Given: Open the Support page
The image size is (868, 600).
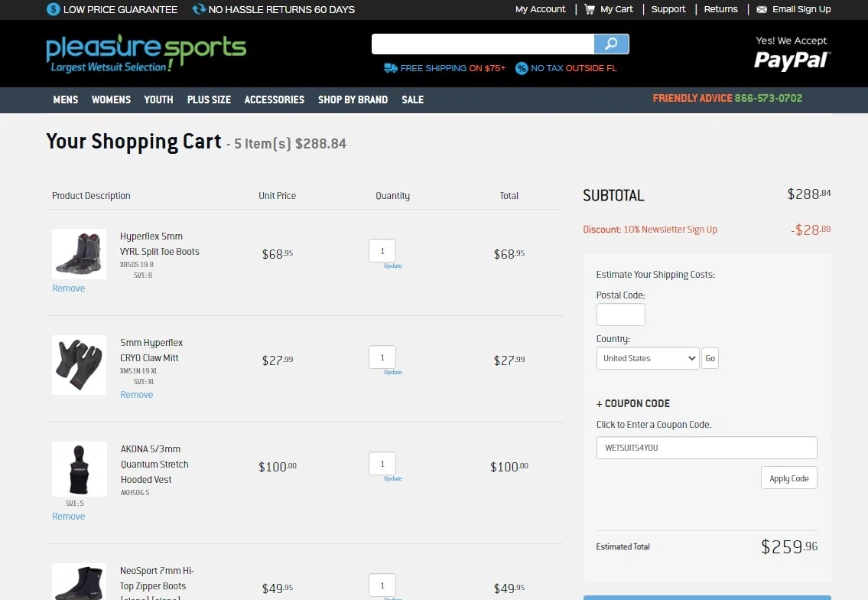Looking at the screenshot, I should click(668, 9).
